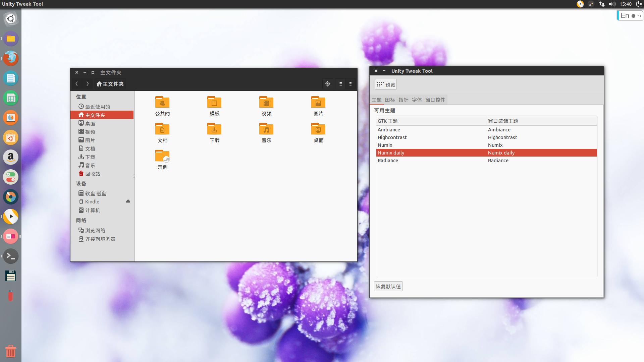Open 音乐 in the Files sidebar

(102, 165)
